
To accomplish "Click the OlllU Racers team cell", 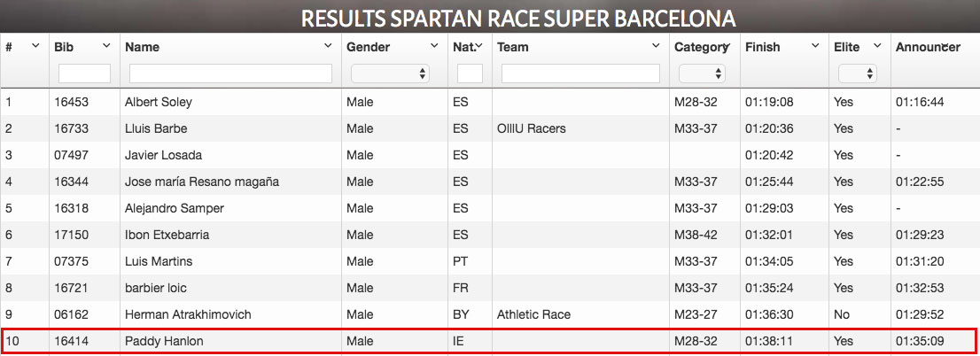I will pyautogui.click(x=531, y=128).
